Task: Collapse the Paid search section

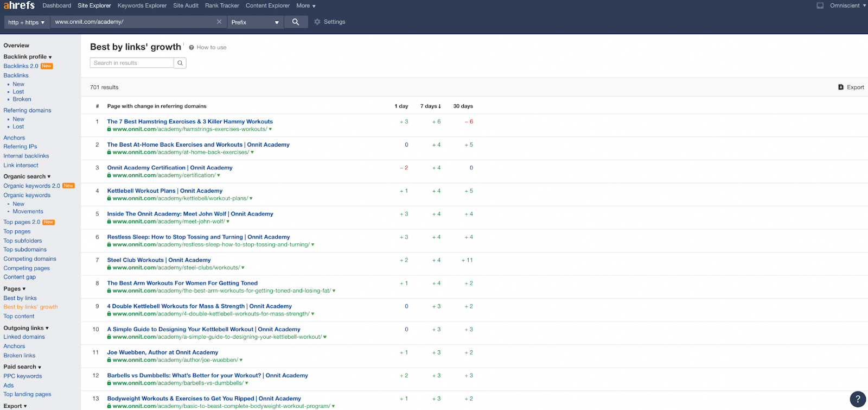Action: 22,367
